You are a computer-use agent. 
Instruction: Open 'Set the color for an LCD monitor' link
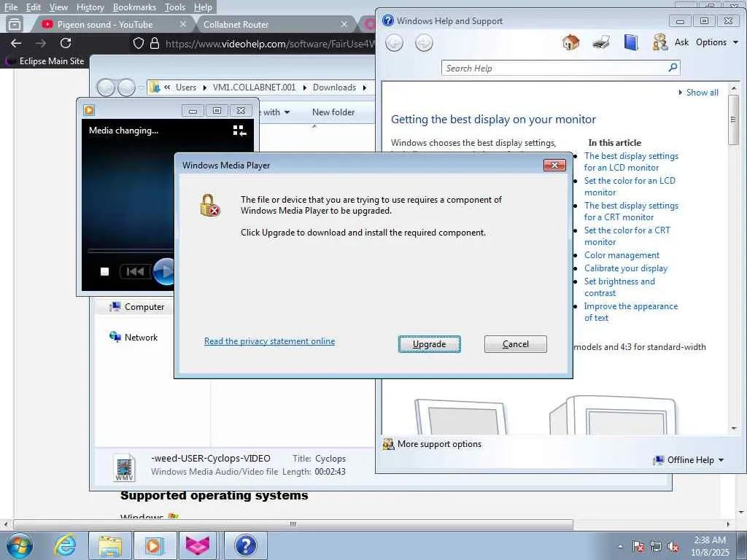point(630,186)
